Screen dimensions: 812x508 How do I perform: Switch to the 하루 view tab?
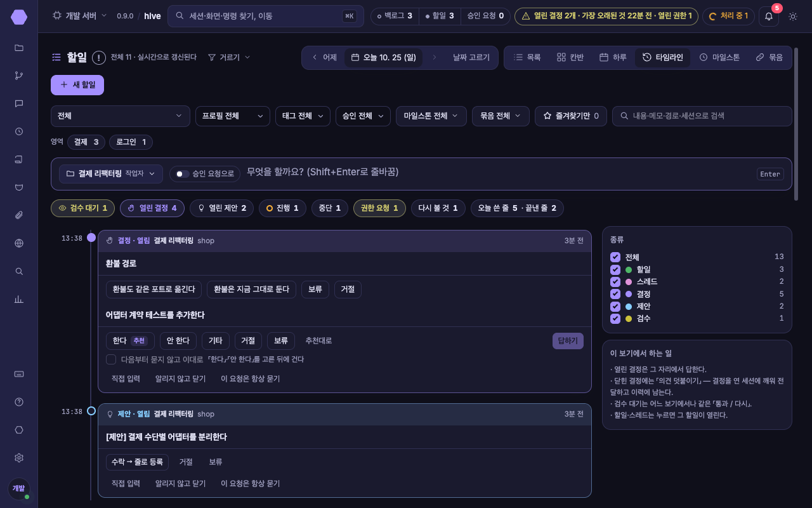pos(613,57)
